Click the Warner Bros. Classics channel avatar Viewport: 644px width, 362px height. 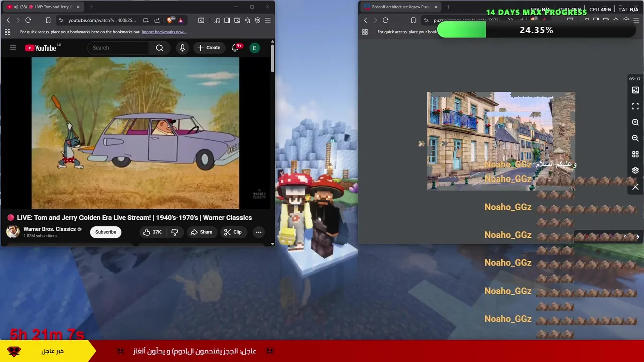coord(13,232)
